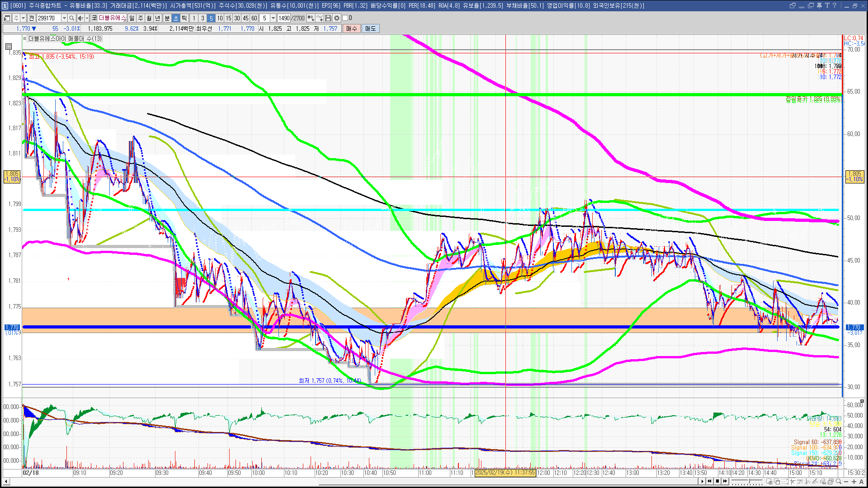Switch to the 분 minute period tab
The width and height of the screenshot is (868, 488).
click(x=167, y=18)
